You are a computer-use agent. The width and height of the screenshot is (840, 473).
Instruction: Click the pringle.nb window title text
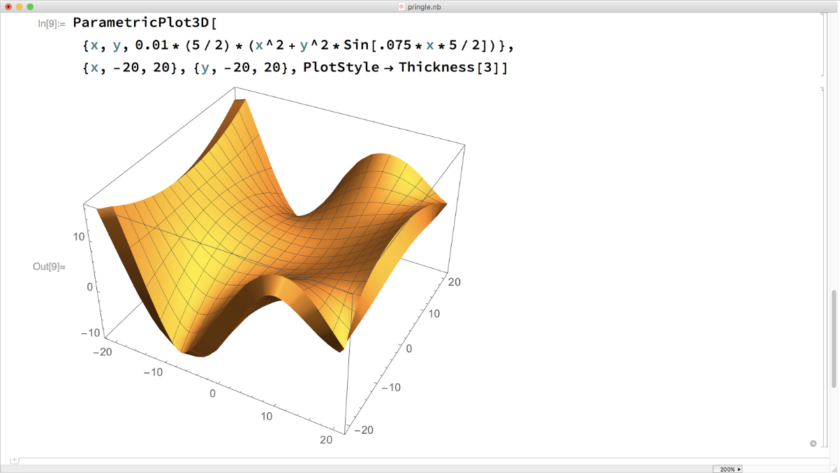[x=424, y=7]
